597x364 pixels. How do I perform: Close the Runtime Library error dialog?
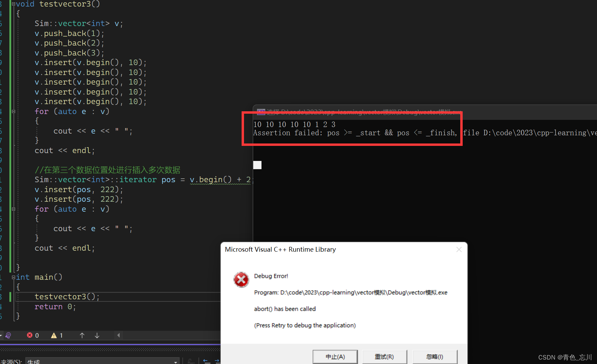coord(459,250)
